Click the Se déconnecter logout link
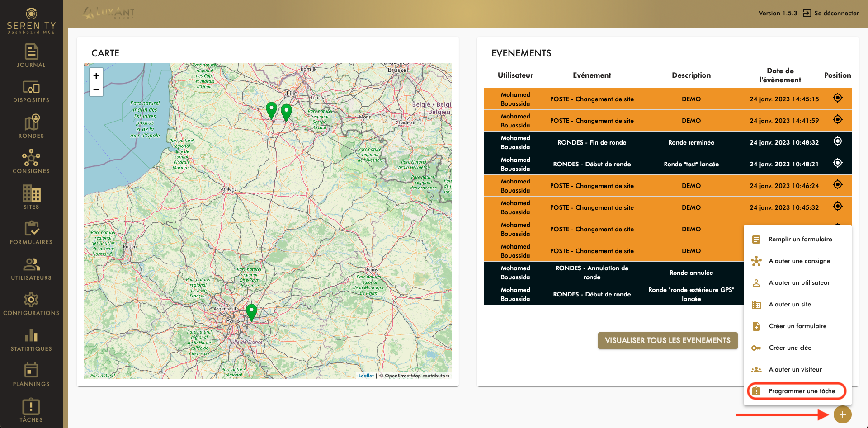The image size is (868, 428). [831, 13]
